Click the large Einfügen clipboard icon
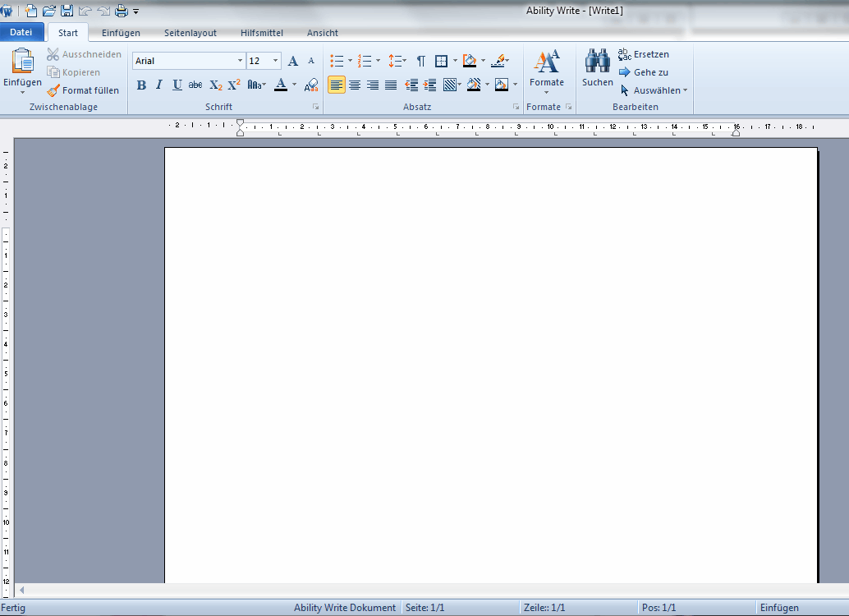The height and width of the screenshot is (616, 849). [x=22, y=61]
